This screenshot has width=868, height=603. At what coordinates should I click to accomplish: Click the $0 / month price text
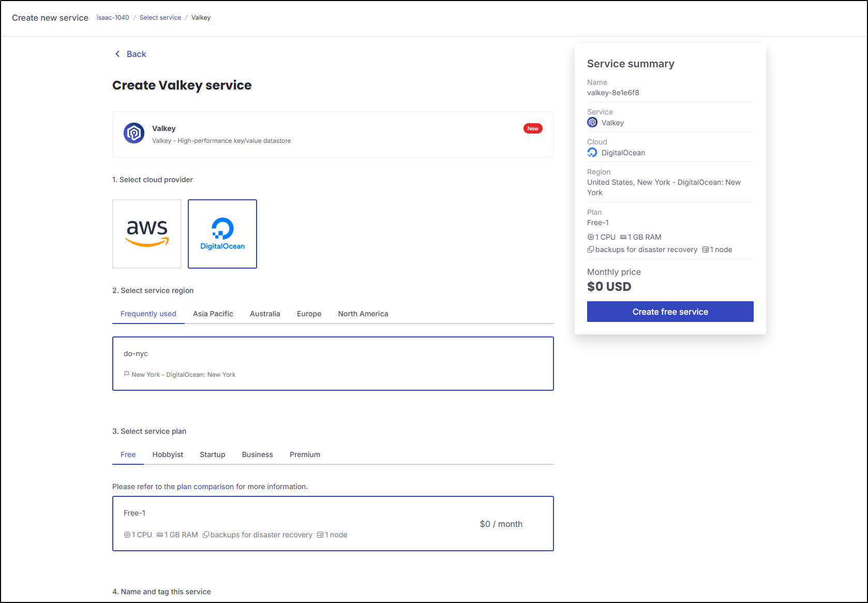click(501, 524)
